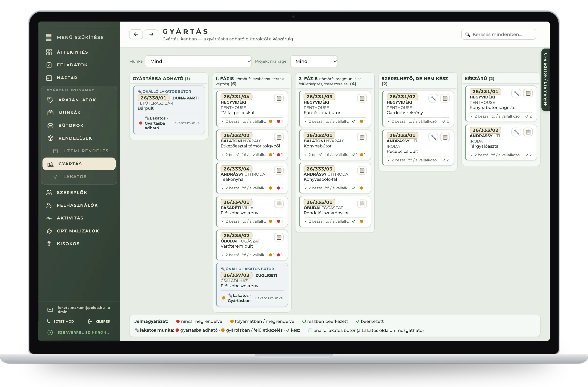Click wrench icon on 26/331/01 card
Viewport: 588px width, 387px height.
coord(516,93)
